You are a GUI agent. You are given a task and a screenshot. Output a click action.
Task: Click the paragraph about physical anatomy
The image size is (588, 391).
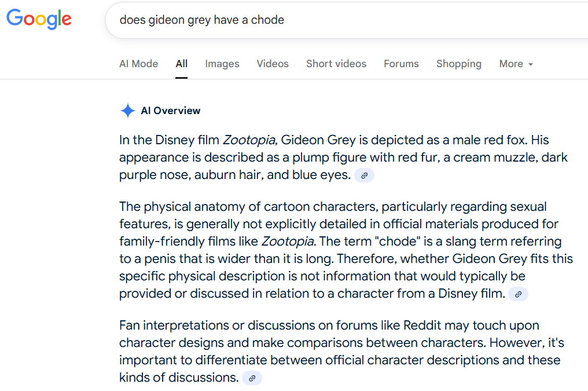[x=346, y=250]
